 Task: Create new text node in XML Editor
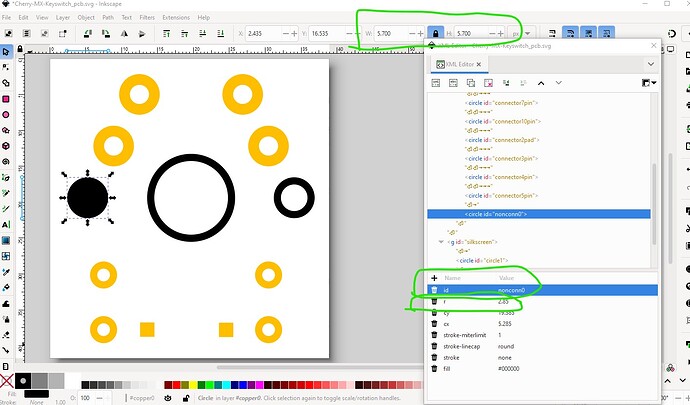coord(453,83)
